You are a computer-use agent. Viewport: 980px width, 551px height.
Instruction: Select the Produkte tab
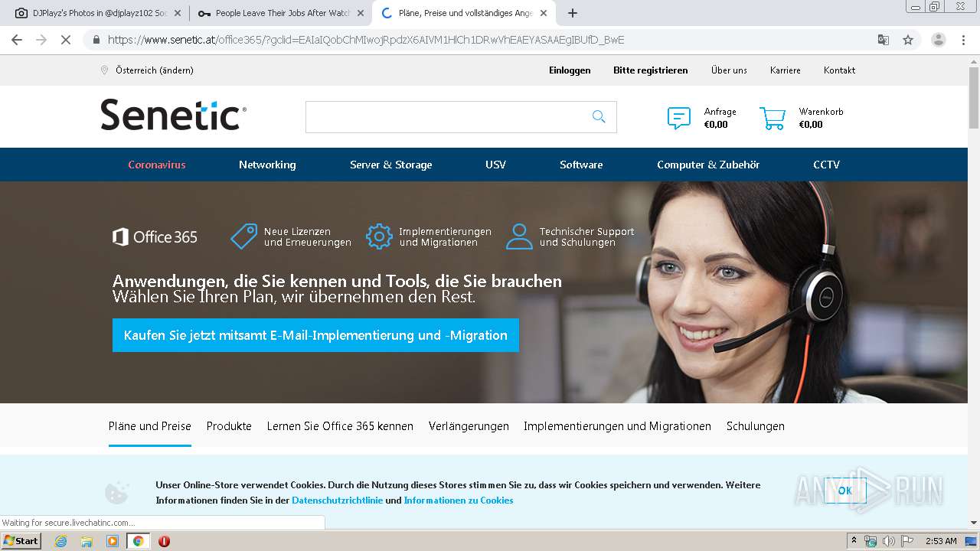click(229, 426)
